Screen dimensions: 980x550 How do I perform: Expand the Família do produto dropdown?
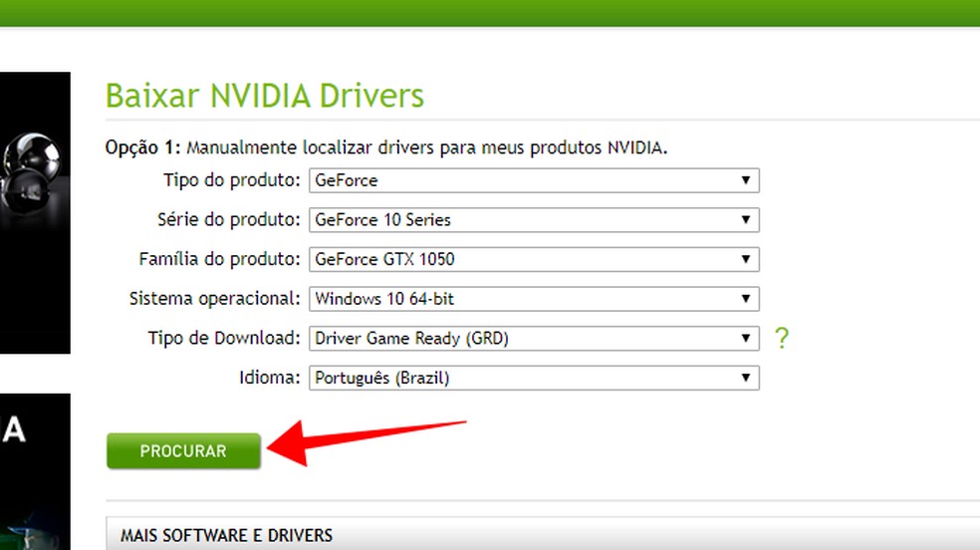[534, 259]
